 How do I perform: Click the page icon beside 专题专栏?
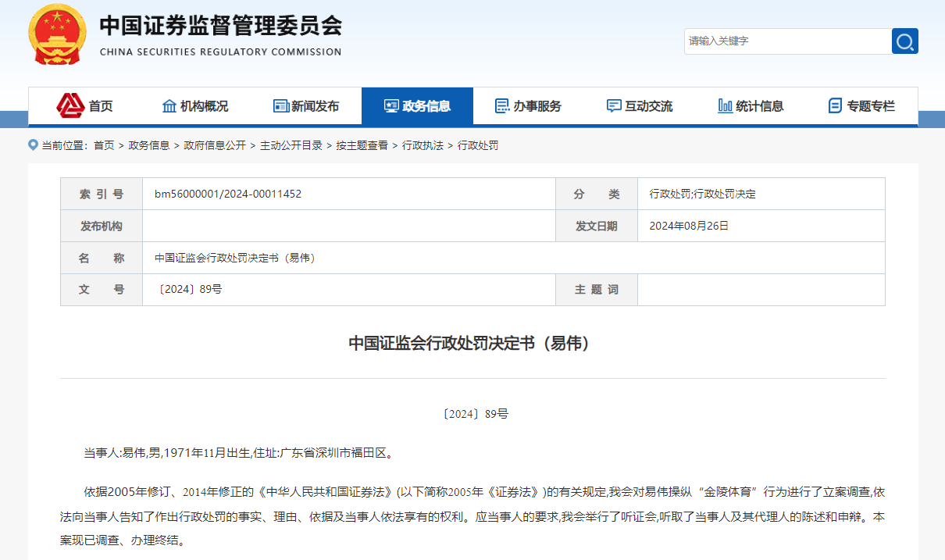836,106
